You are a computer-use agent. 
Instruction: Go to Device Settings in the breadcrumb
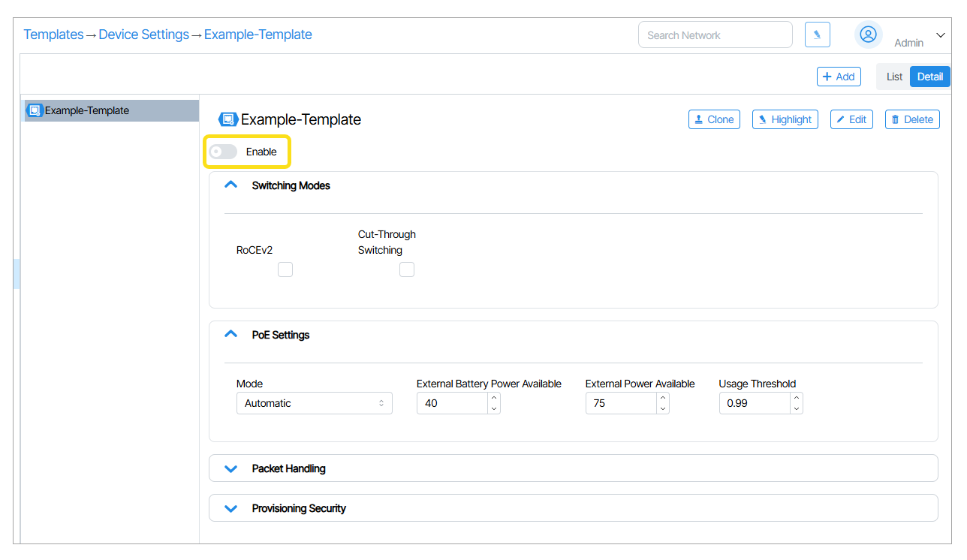(x=144, y=35)
